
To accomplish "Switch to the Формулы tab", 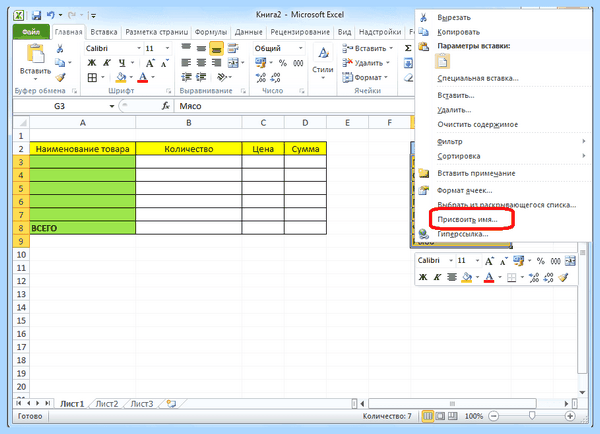I will (x=211, y=32).
